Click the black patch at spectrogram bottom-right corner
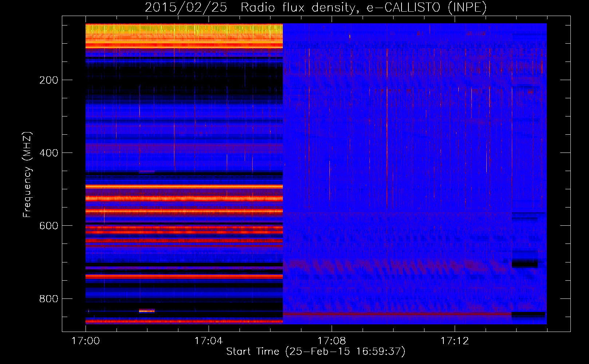The image size is (589, 364). (x=528, y=314)
